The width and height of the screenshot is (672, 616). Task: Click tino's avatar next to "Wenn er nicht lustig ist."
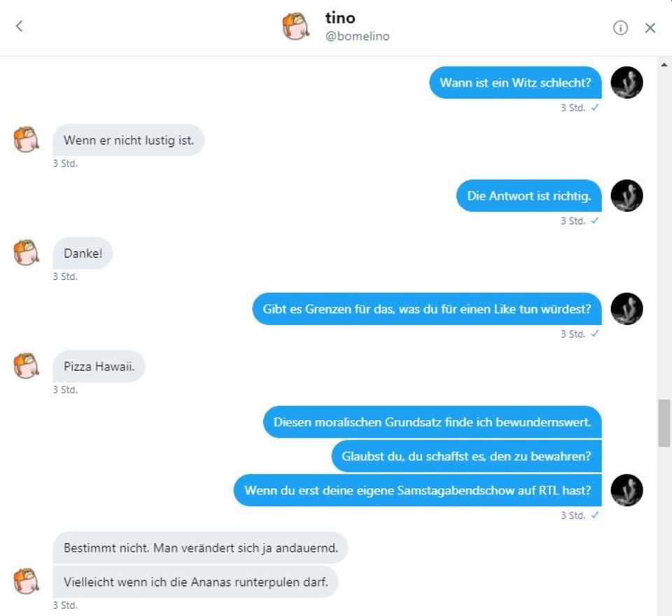[27, 139]
